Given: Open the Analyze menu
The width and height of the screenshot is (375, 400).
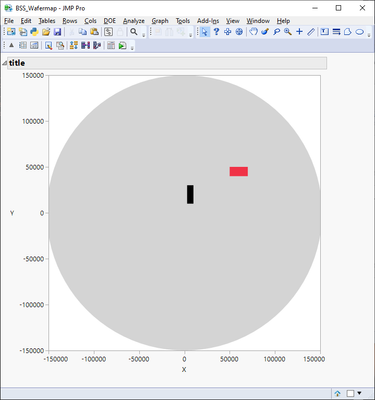Looking at the screenshot, I should 134,21.
